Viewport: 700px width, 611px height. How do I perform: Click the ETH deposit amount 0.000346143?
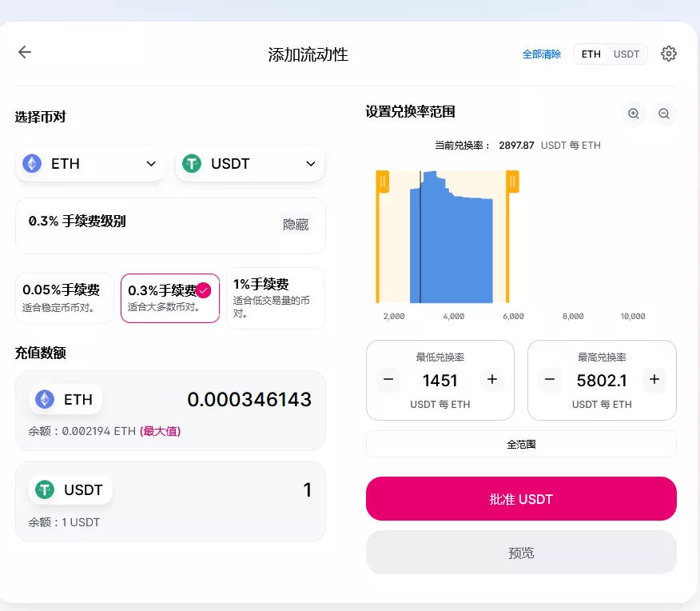click(249, 399)
